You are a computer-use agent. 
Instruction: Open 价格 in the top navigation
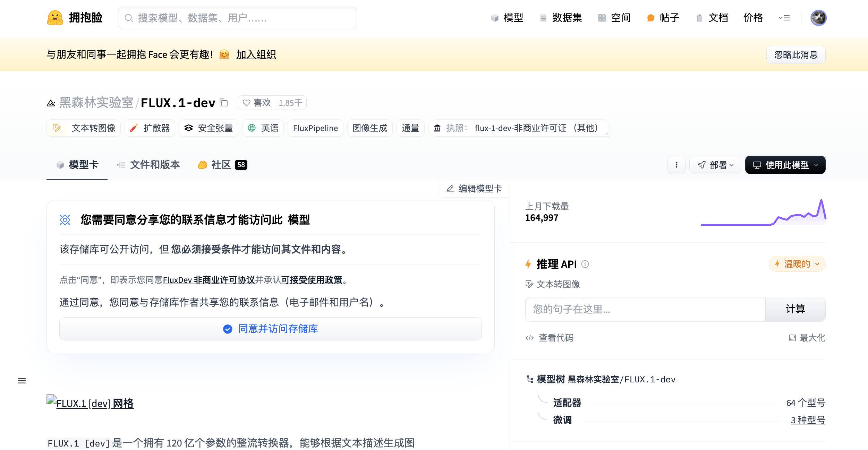(x=753, y=18)
